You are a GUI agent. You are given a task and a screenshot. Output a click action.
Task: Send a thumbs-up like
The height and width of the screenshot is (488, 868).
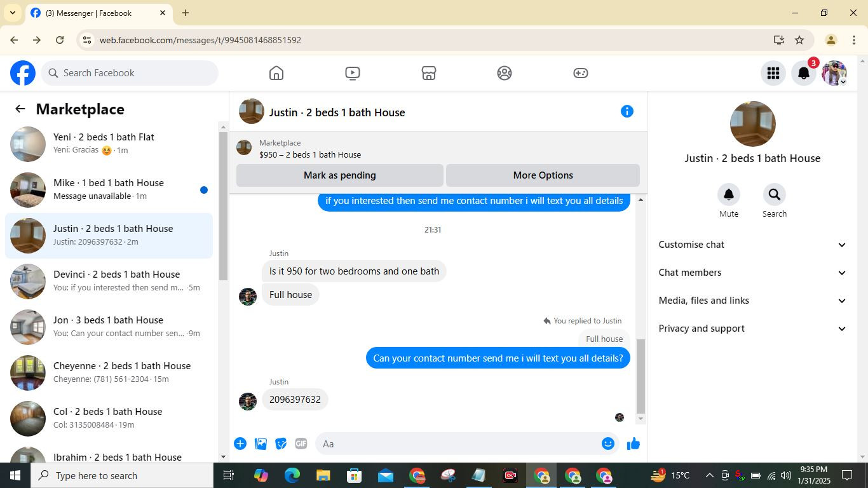pos(634,444)
